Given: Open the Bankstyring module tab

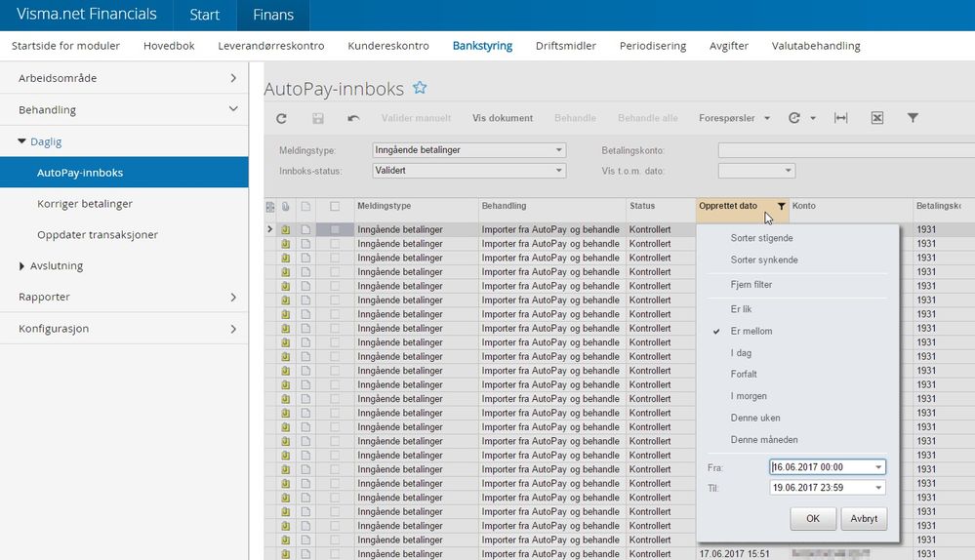Looking at the screenshot, I should pos(482,46).
